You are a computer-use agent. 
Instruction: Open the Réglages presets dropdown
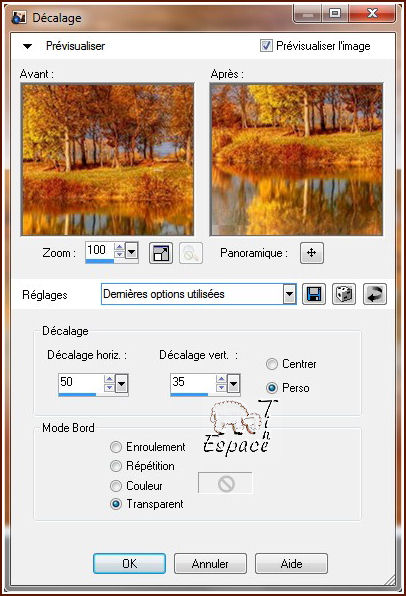pos(290,294)
